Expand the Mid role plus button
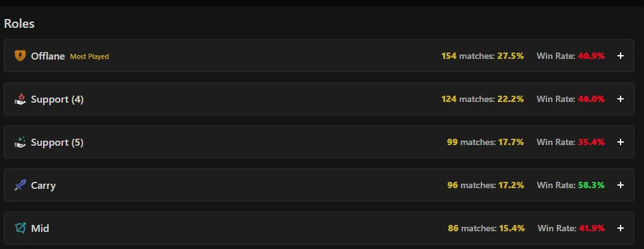The height and width of the screenshot is (249, 644). 620,229
